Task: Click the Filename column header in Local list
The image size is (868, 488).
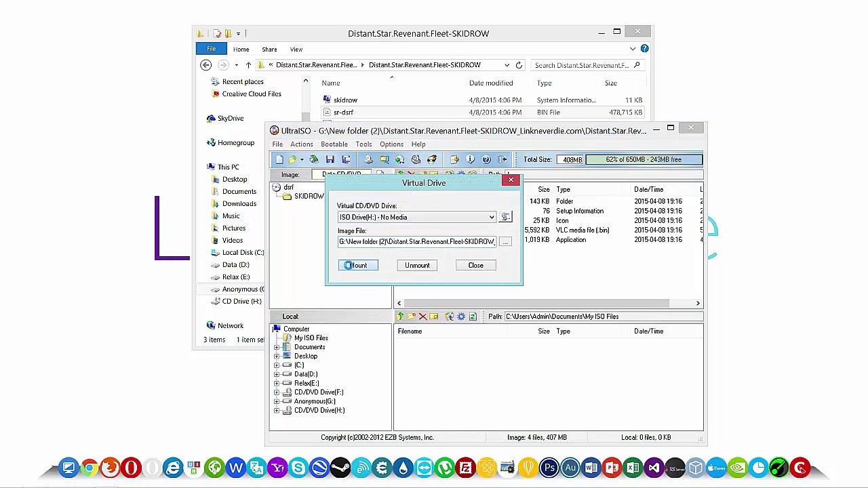Action: point(410,331)
